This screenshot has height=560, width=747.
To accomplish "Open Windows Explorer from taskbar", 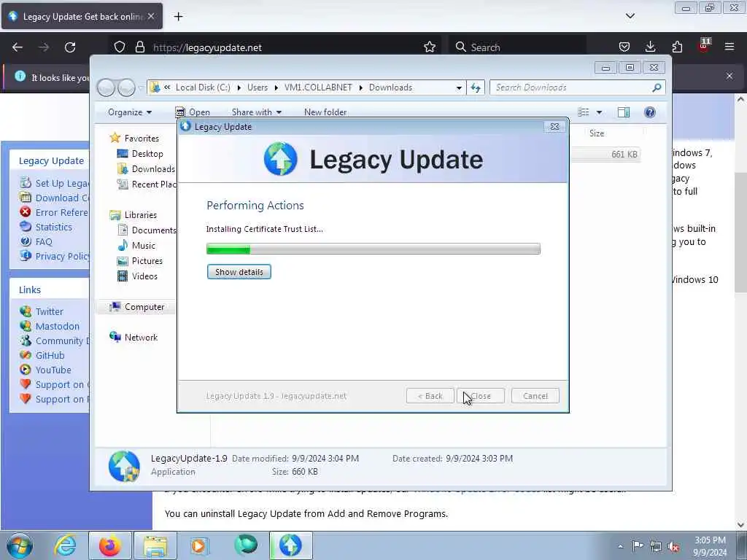I will click(155, 545).
